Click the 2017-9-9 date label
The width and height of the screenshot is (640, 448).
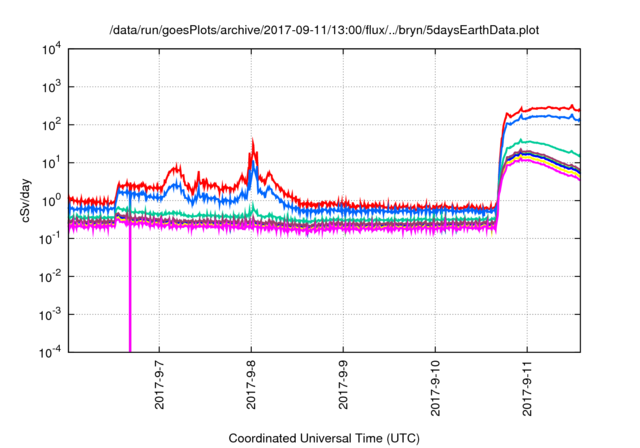[x=343, y=384]
